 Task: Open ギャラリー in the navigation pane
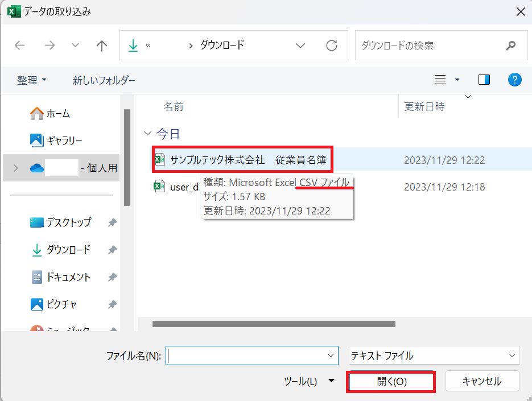coord(56,140)
